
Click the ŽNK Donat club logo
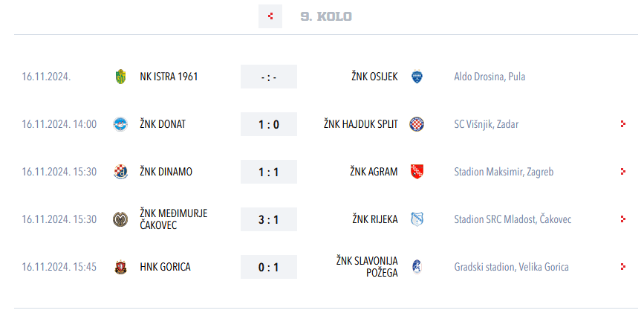(x=120, y=124)
